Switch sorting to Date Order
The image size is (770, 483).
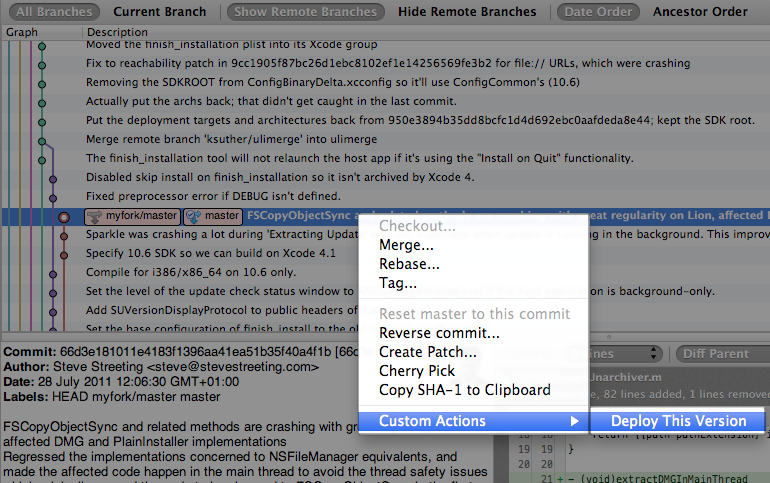tap(598, 12)
